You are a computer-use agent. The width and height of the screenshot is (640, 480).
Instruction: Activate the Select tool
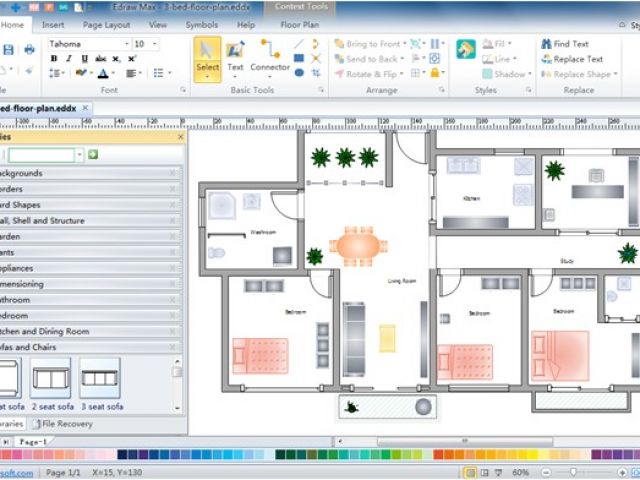coord(207,58)
